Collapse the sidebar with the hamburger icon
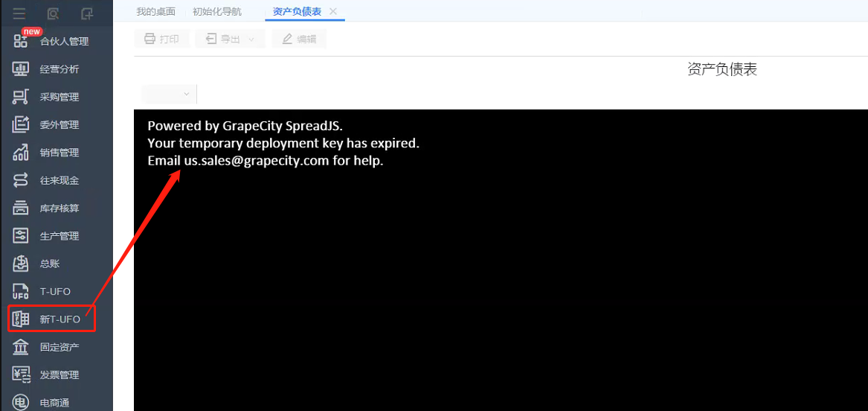The width and height of the screenshot is (868, 411). (19, 13)
